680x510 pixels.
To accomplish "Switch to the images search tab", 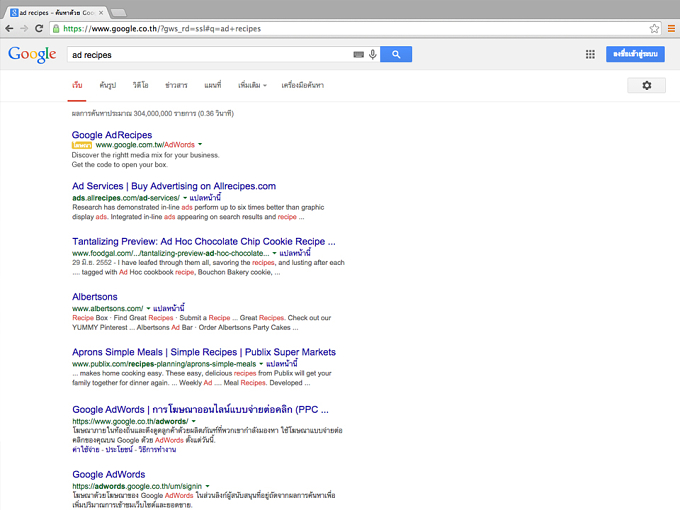I will pyautogui.click(x=108, y=85).
